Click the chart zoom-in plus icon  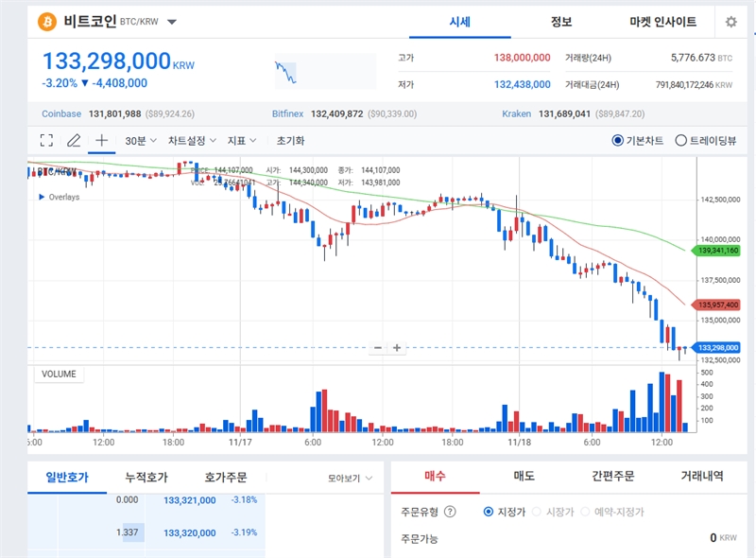397,347
